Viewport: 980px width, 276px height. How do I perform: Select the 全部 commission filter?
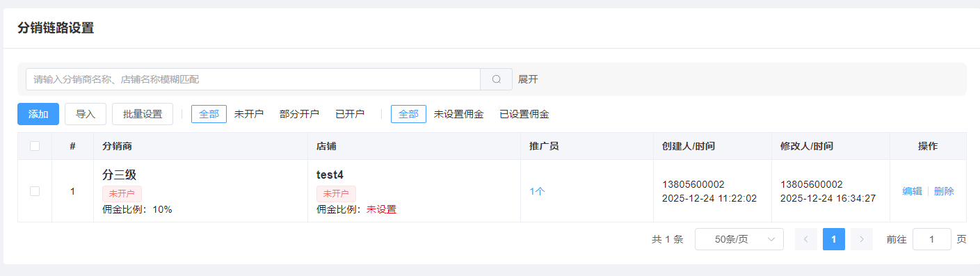click(408, 114)
